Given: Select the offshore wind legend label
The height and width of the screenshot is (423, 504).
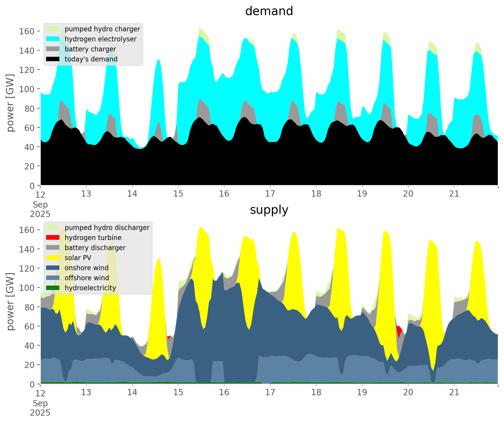Looking at the screenshot, I should [x=87, y=278].
